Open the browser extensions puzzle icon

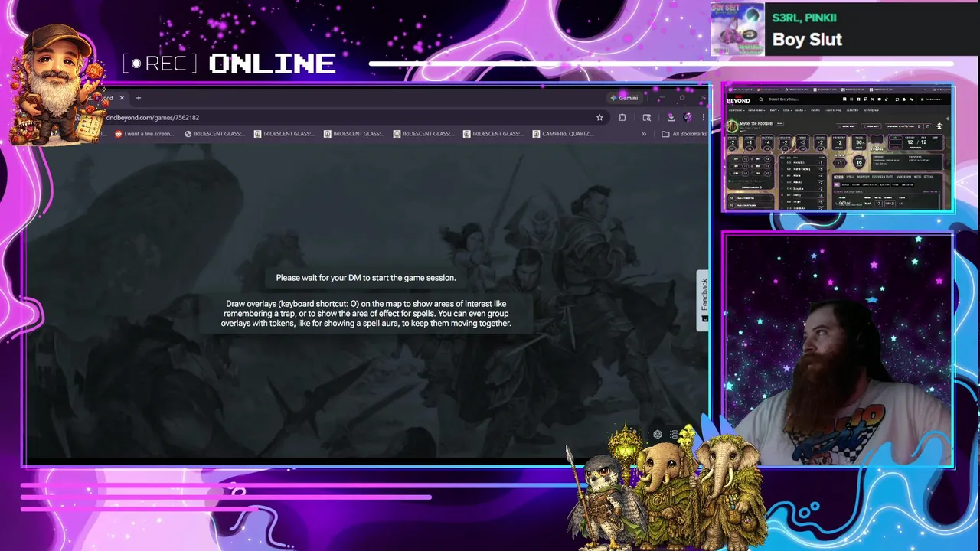(622, 117)
